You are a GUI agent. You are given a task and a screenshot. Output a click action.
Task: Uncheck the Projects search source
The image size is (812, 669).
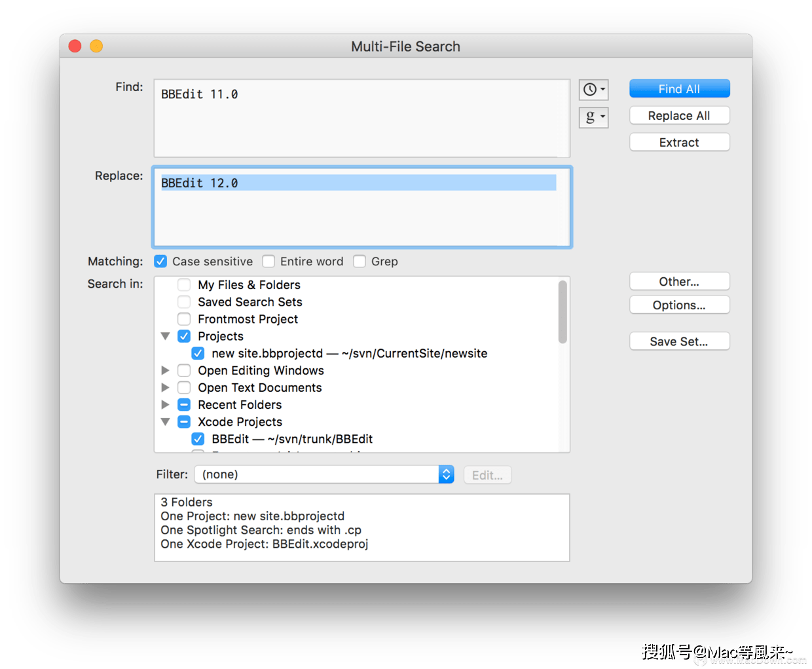pos(185,336)
